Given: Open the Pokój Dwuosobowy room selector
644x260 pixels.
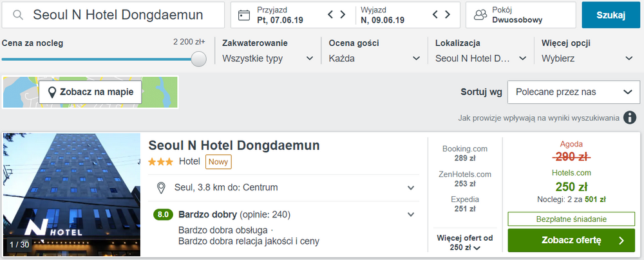Looking at the screenshot, I should coord(521,15).
